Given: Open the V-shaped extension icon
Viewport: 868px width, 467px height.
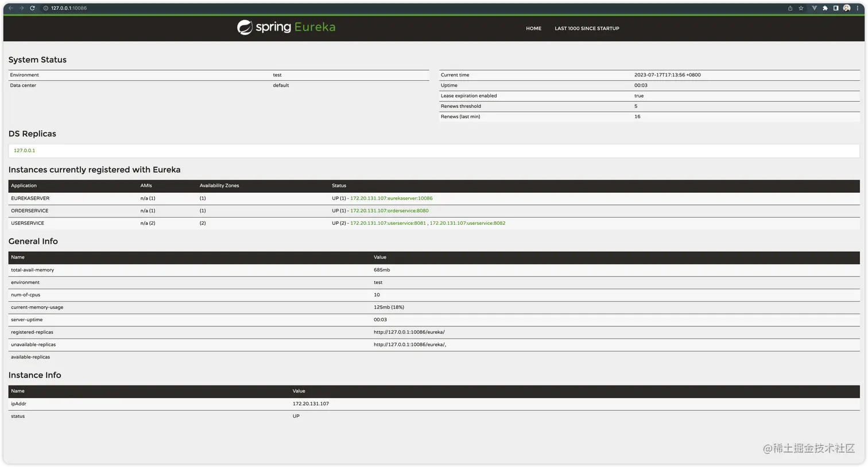Looking at the screenshot, I should tap(814, 8).
